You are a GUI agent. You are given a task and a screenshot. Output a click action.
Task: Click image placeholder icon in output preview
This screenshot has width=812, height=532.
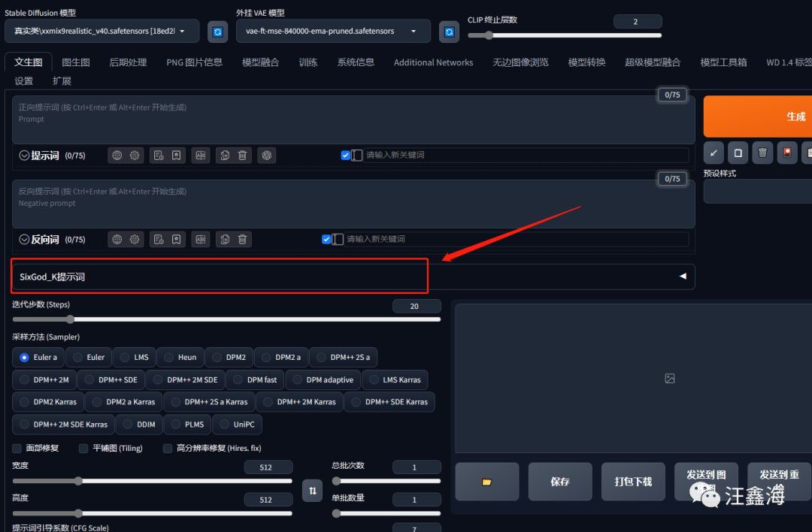[670, 379]
